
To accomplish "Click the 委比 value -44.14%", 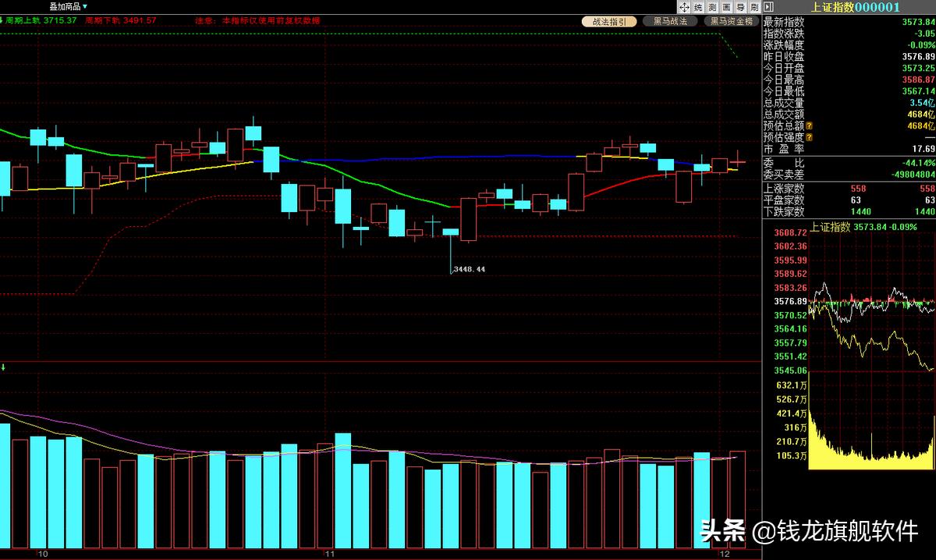I will click(x=920, y=162).
